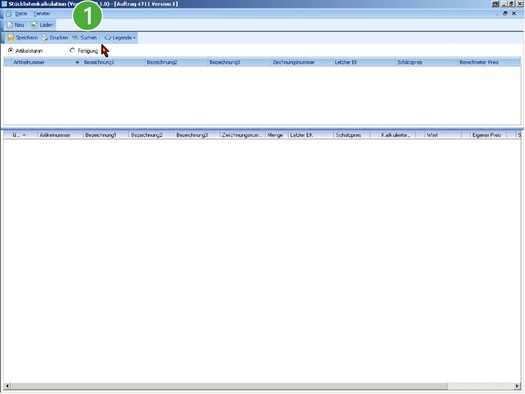Click the Schätzpreis header in lower table
The width and height of the screenshot is (525, 394).
(x=349, y=135)
